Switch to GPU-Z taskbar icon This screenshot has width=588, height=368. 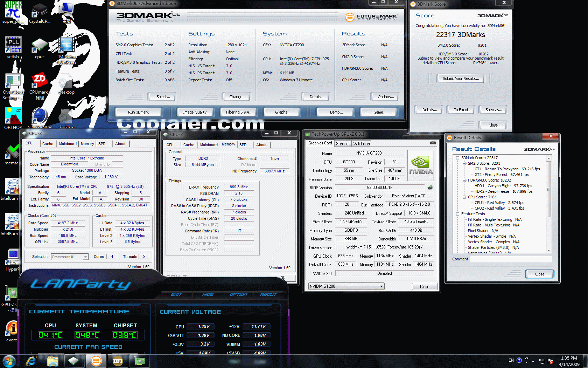(x=139, y=361)
